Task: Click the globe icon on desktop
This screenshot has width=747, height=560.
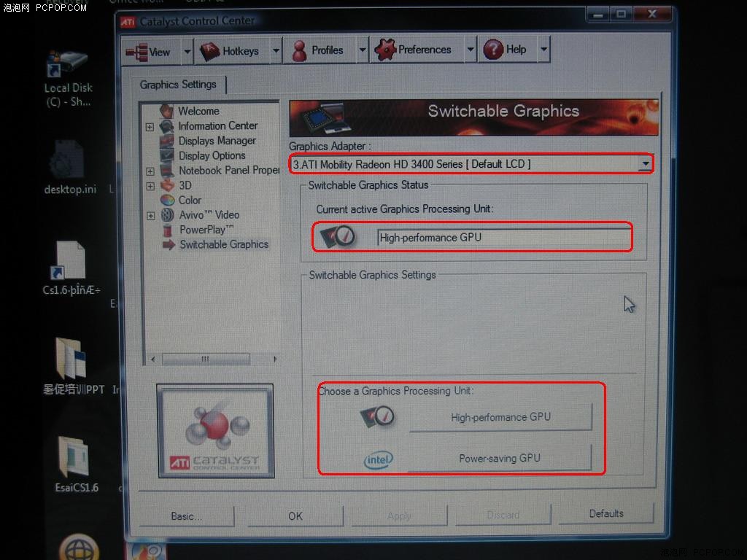Action: pyautogui.click(x=79, y=548)
